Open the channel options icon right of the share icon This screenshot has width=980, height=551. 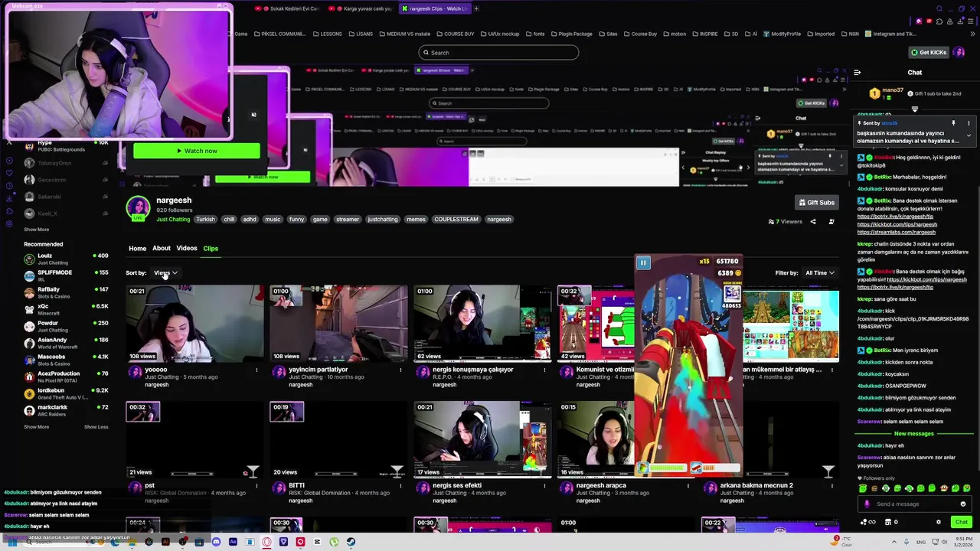coord(831,222)
